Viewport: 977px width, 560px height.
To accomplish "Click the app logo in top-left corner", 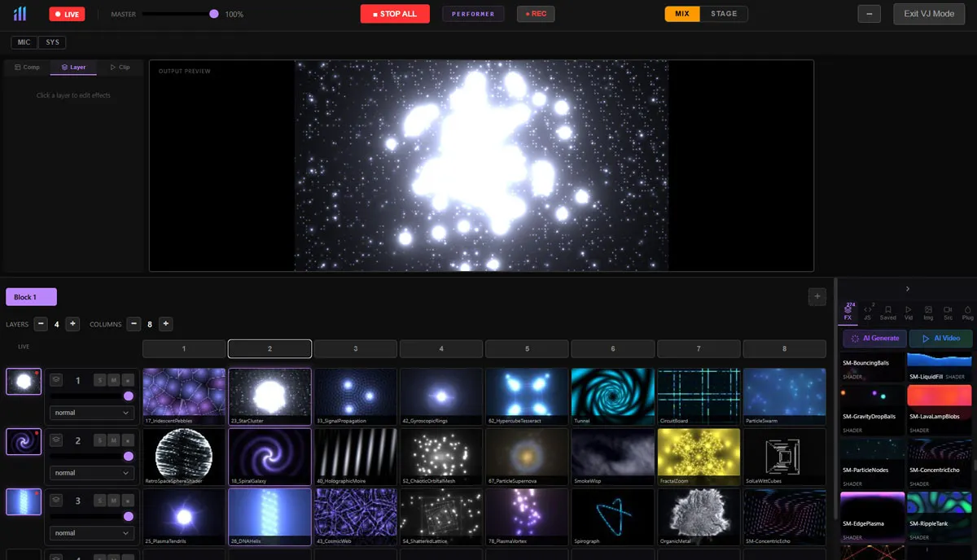I will tap(20, 13).
